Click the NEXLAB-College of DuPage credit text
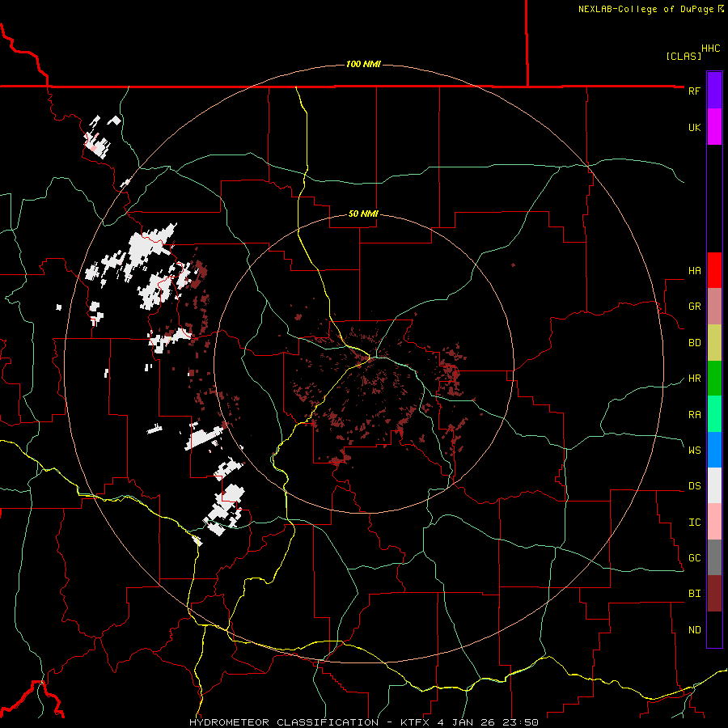Viewport: 728px width, 728px height. coord(645,9)
